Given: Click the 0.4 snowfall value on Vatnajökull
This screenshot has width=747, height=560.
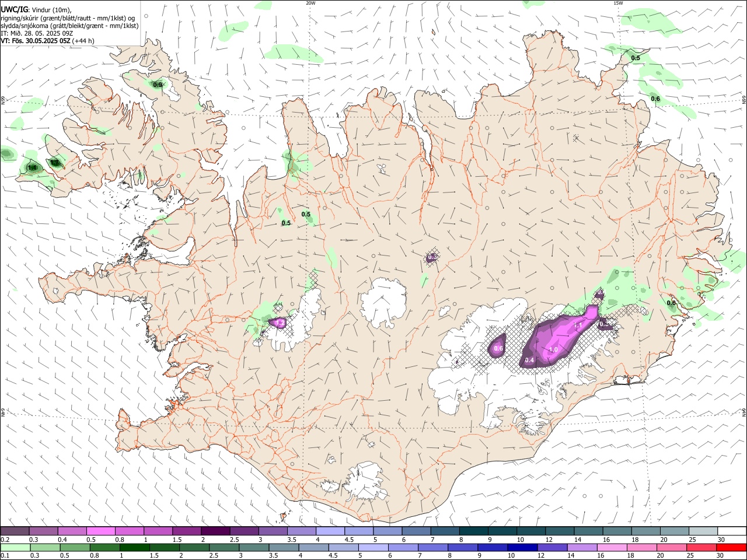Looking at the screenshot, I should tap(529, 360).
